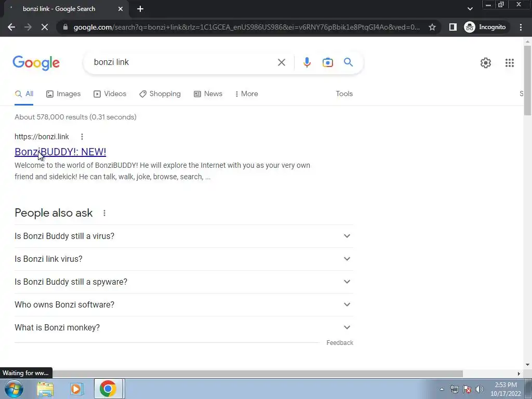Start voice search with the microphone icon
This screenshot has width=532, height=399.
tap(307, 62)
